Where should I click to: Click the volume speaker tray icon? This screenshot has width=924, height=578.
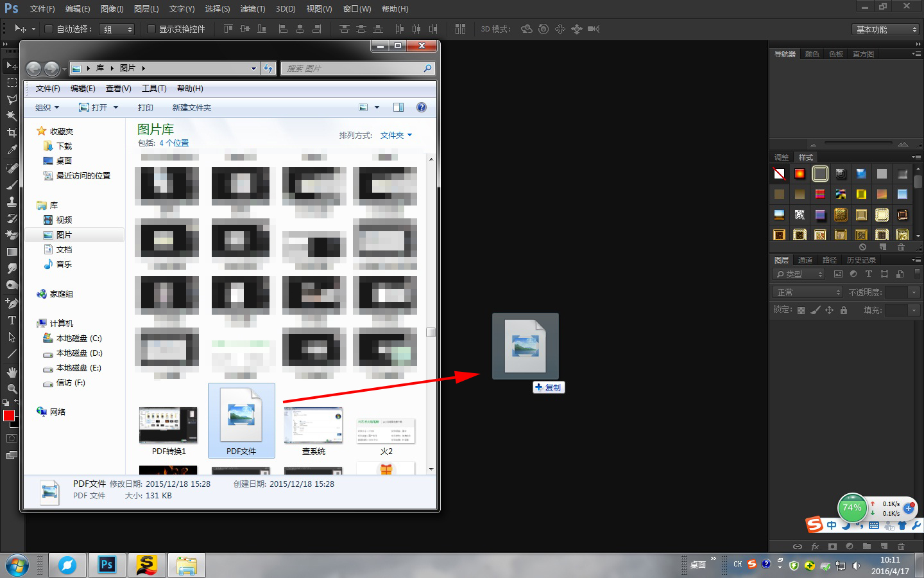(x=856, y=566)
